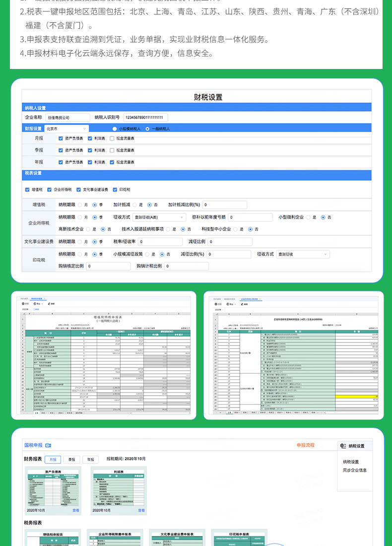Open the 2020年 year dropdown in the VAT report
This screenshot has width=392, height=546.
[x=26, y=309]
